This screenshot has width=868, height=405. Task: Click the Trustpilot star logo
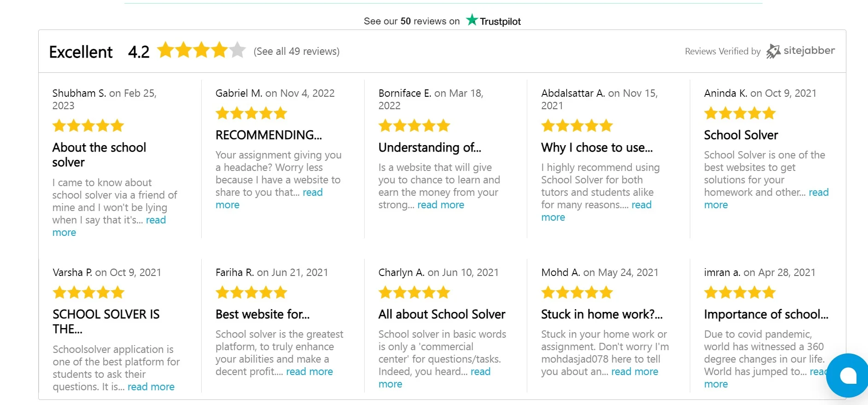click(472, 20)
